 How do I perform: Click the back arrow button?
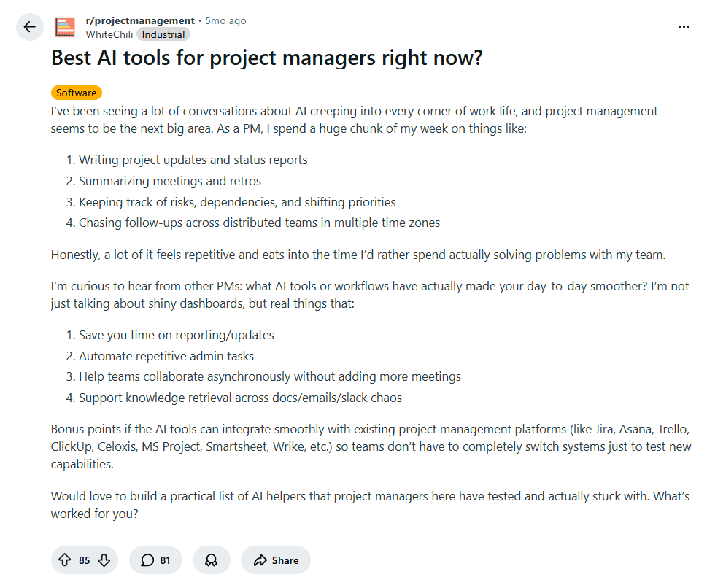[29, 27]
